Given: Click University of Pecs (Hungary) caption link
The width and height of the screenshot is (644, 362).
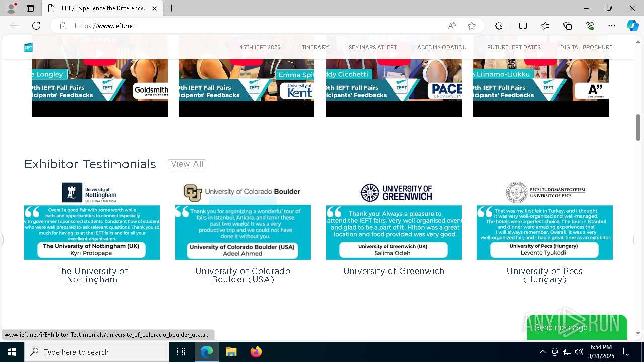Looking at the screenshot, I should (x=545, y=275).
